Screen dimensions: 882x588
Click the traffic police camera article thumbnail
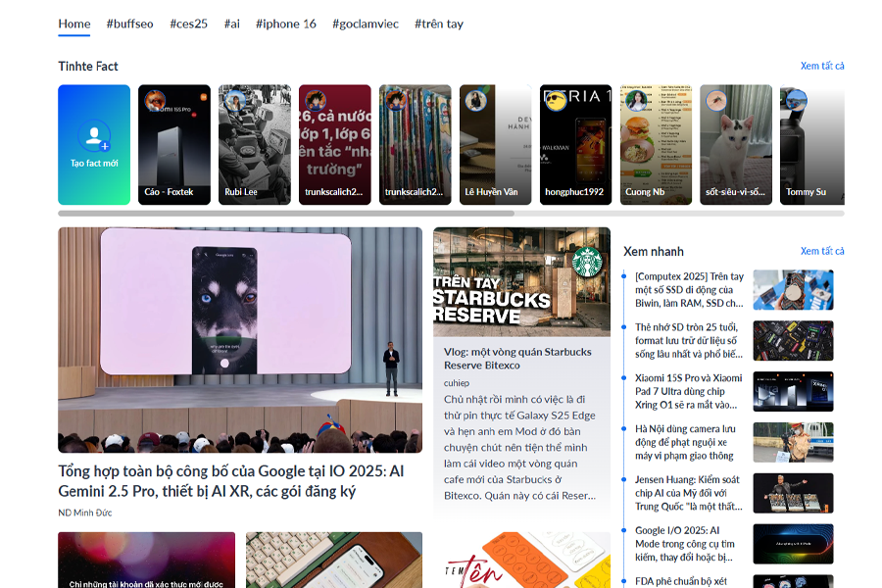(793, 442)
